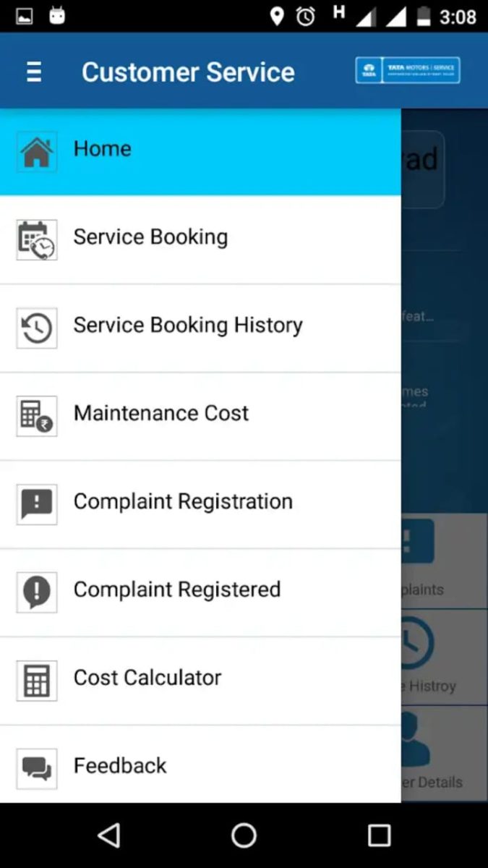Tap the Complaint Registration speech bubble icon
488x868 pixels.
(37, 504)
